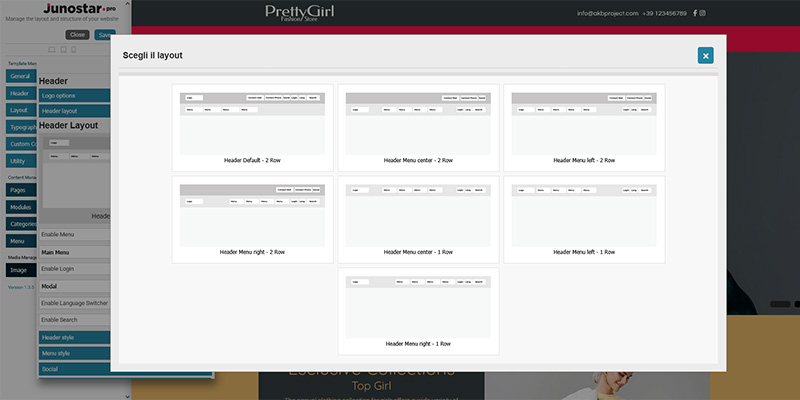Expand the Menu style accordion

(x=74, y=353)
